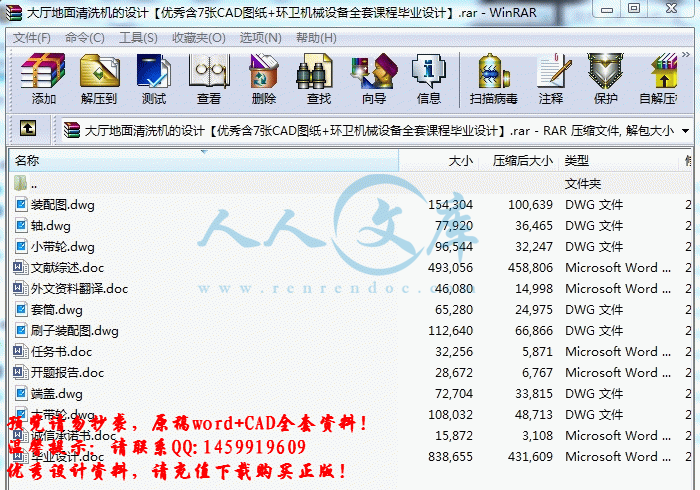This screenshot has width=700, height=490.
Task: Open the File (文件) menu
Action: click(x=32, y=37)
